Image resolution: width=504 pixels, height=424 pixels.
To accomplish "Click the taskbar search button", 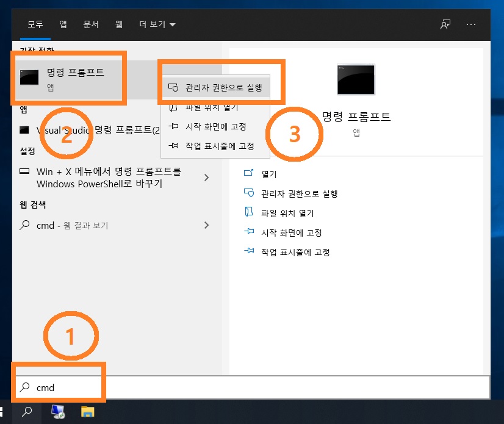I will 27,412.
